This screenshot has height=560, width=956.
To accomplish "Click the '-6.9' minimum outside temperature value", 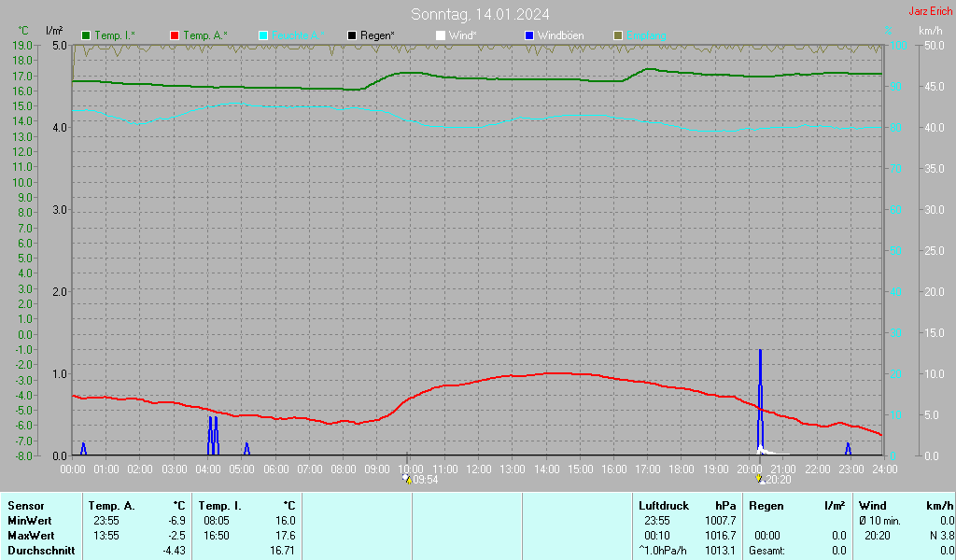I will pyautogui.click(x=176, y=521).
